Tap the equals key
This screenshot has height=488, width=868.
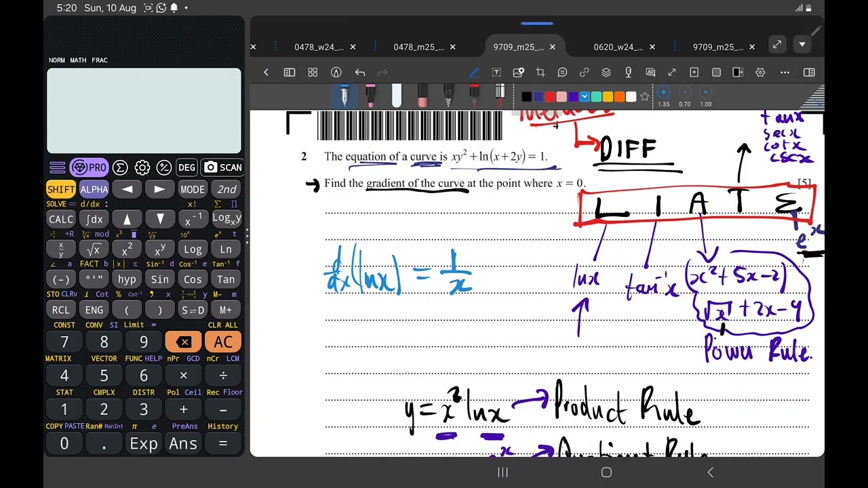coord(223,444)
